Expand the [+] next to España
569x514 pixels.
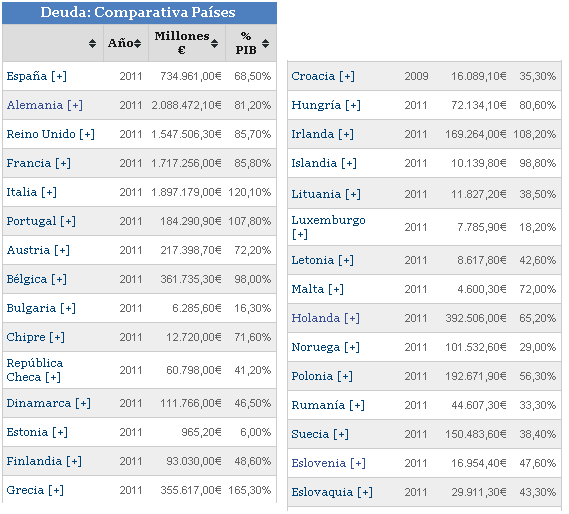point(59,76)
